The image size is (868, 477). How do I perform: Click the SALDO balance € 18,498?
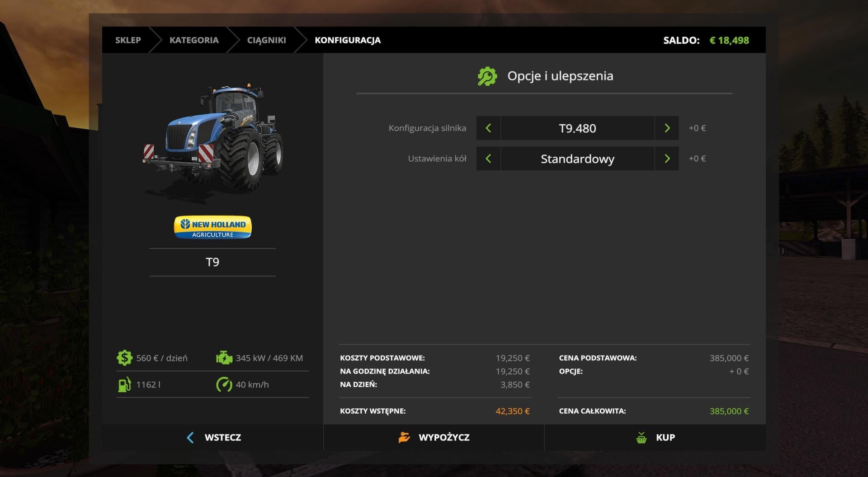[x=706, y=40]
